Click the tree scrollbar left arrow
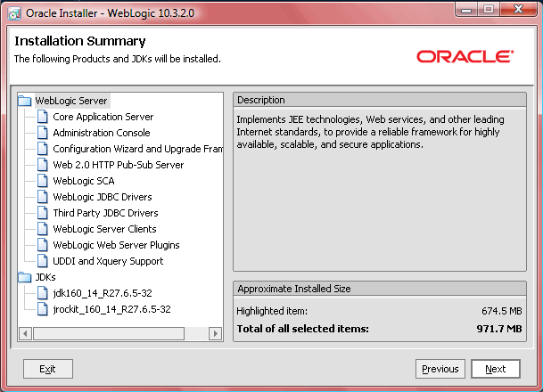 [25, 333]
